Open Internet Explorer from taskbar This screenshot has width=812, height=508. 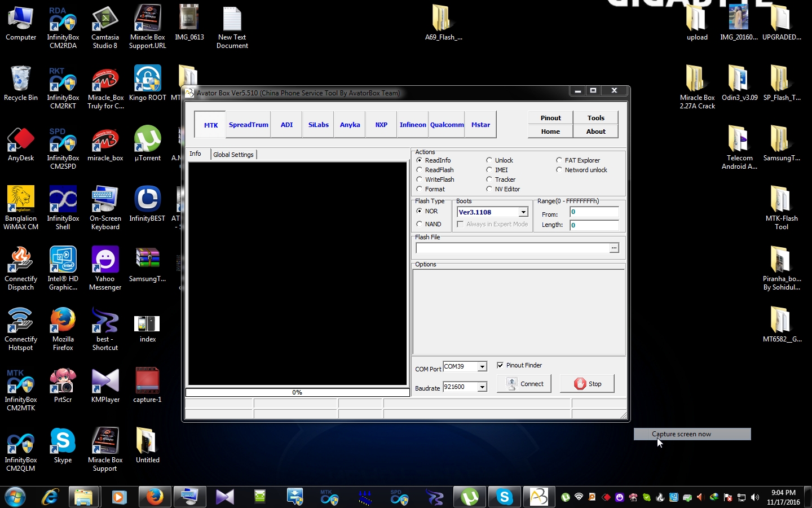point(50,497)
